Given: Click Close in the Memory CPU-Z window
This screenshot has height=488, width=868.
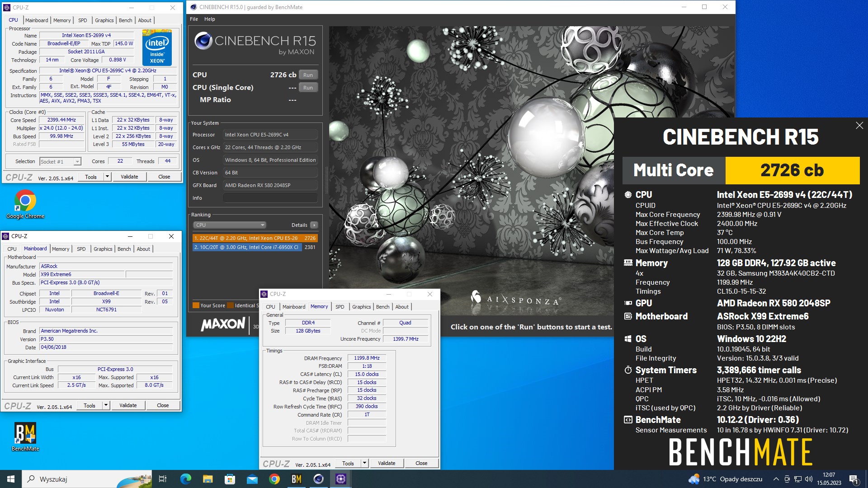Looking at the screenshot, I should point(421,463).
